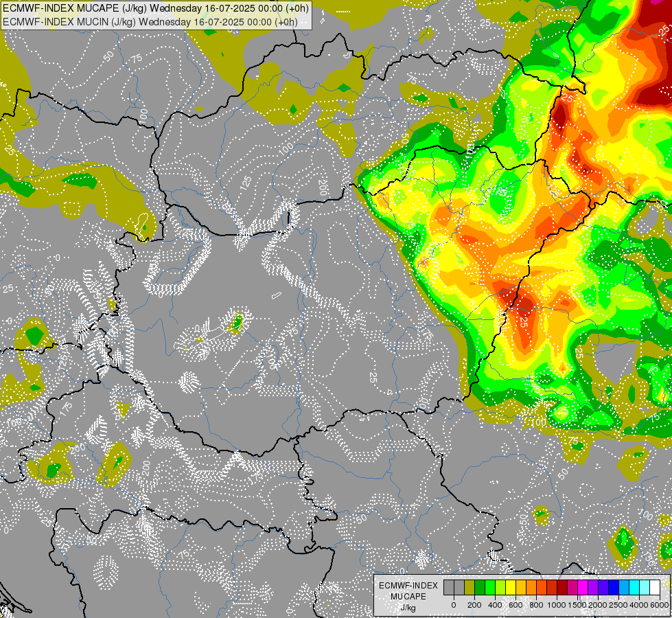
Task: Click the legend tick label '1000'
Action: pos(557,605)
